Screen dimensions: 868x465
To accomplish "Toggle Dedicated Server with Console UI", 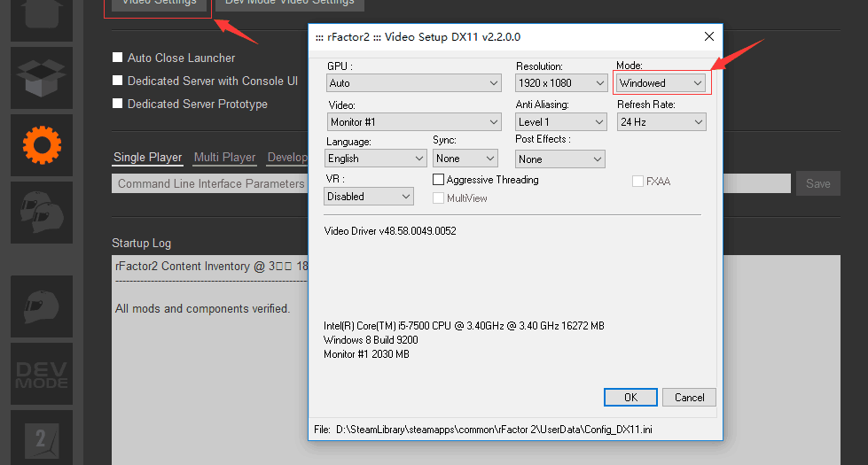I will tap(117, 81).
